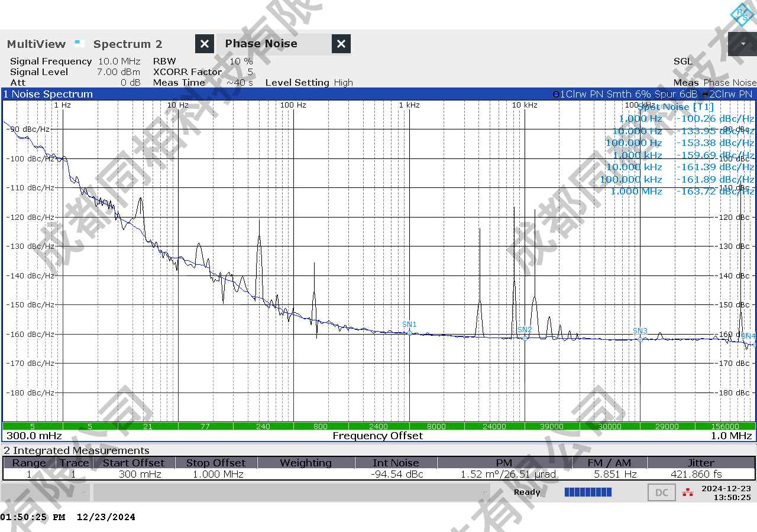
Task: Switch to the Spectrum 2 tab
Action: click(x=128, y=44)
